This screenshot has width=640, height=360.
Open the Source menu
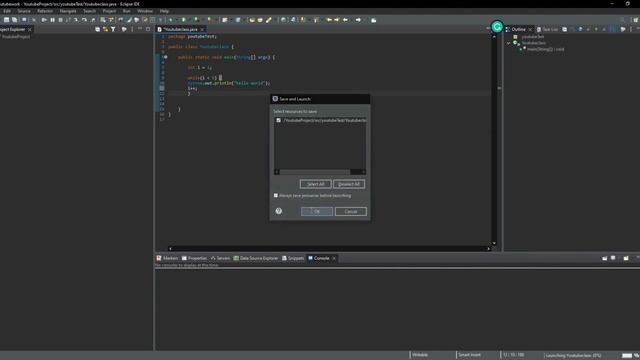24,11
